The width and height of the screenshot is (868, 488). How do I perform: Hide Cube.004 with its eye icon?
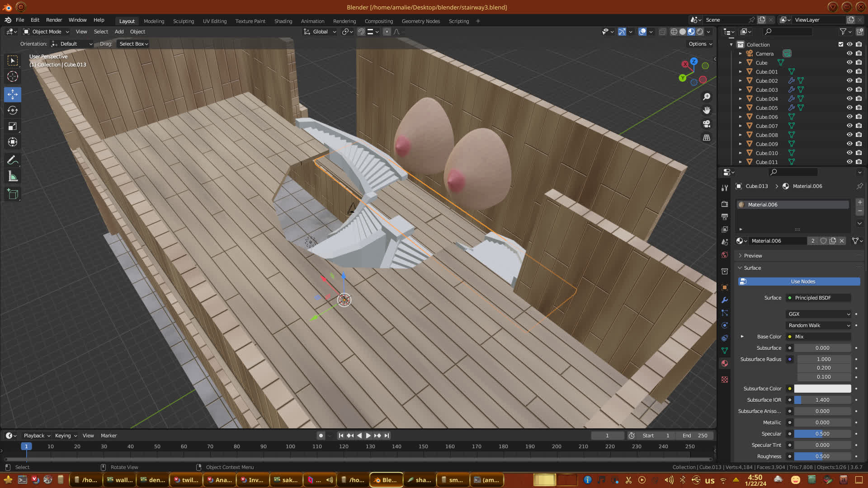849,99
